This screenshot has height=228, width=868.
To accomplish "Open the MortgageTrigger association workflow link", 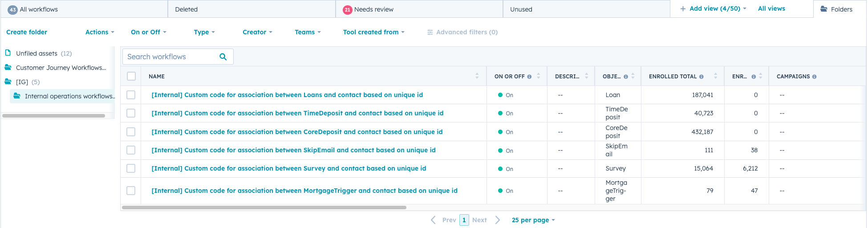I will (304, 191).
